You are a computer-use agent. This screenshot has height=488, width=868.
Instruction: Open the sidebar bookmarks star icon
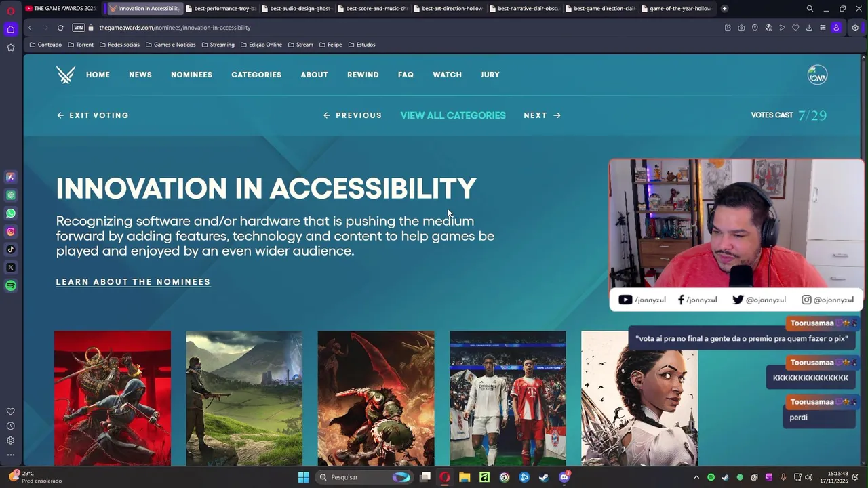[x=10, y=47]
